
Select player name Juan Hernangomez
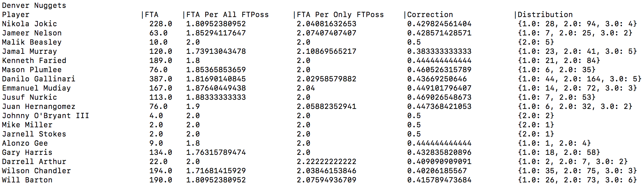tap(38, 107)
